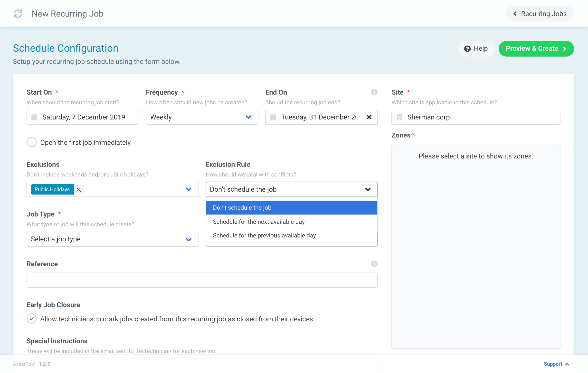Toggle the Early Job Closure checkbox

pyautogui.click(x=32, y=319)
